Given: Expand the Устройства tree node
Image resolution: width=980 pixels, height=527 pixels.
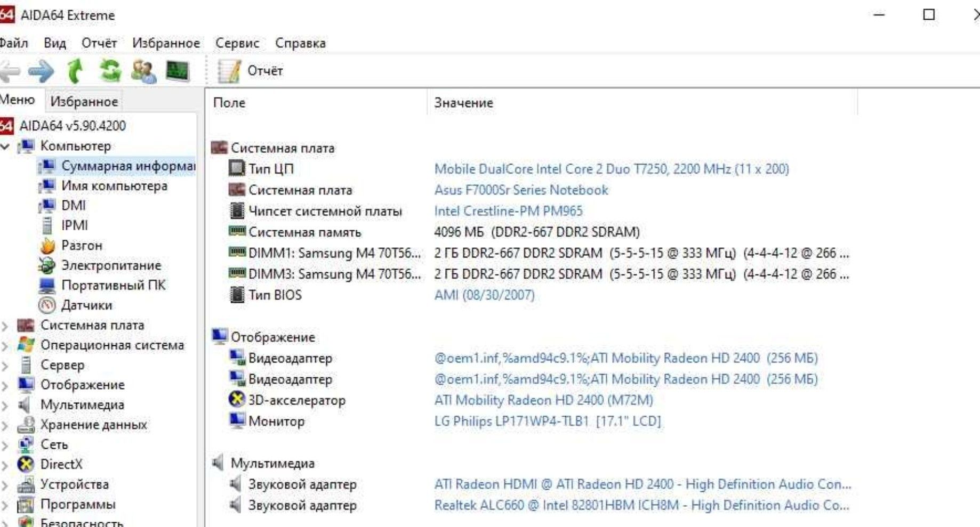Looking at the screenshot, I should [x=5, y=485].
